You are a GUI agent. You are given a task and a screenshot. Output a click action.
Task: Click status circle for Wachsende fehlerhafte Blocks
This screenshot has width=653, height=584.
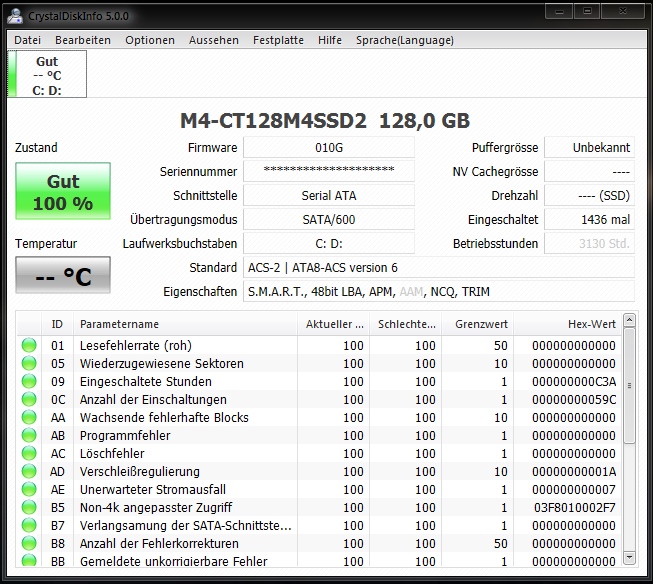tap(29, 417)
